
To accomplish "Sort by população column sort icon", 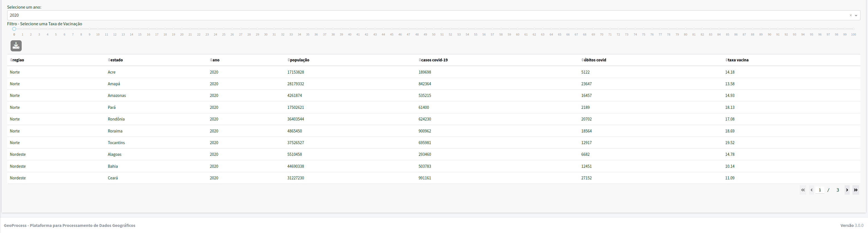I will click(288, 60).
